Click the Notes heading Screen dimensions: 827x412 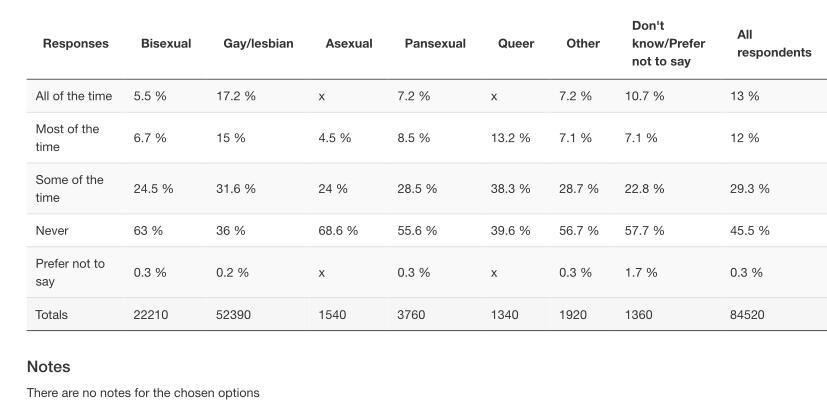click(48, 367)
